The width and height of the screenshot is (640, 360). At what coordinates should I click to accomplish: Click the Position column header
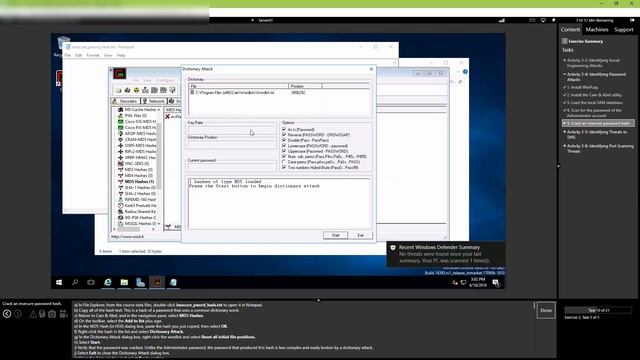[305, 86]
